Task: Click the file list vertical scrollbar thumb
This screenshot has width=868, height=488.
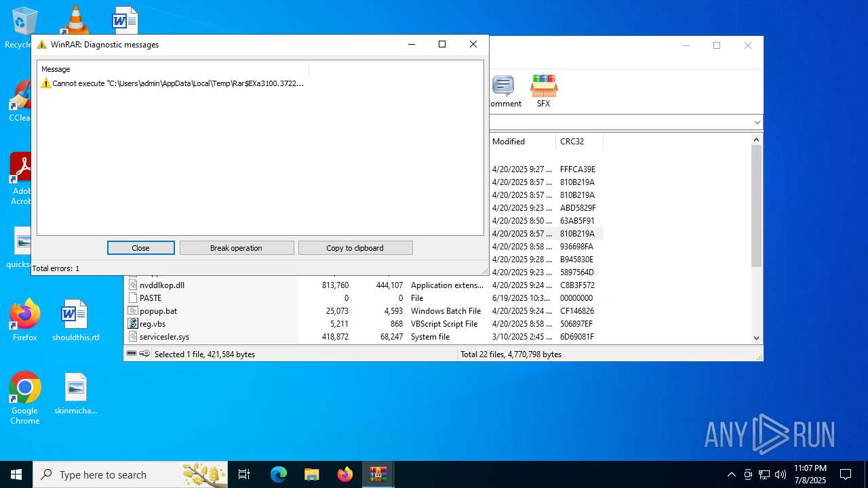Action: pyautogui.click(x=757, y=206)
